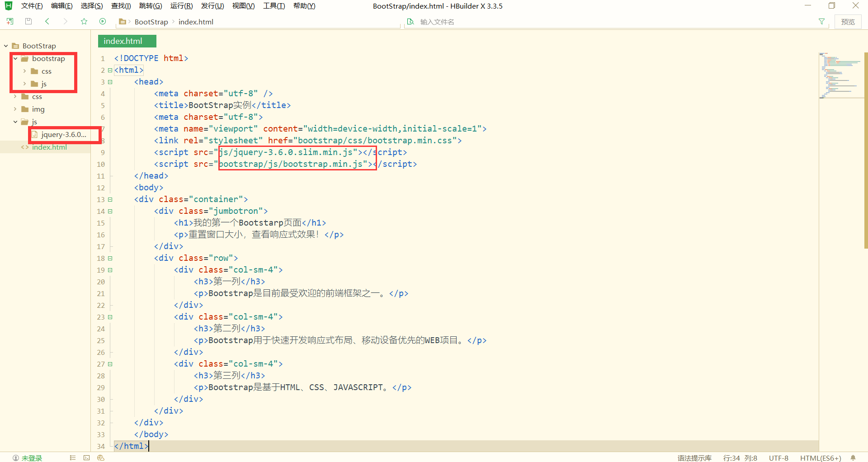Click the </html> closing tag on line 34
This screenshot has height=462, width=868.
click(x=131, y=446)
